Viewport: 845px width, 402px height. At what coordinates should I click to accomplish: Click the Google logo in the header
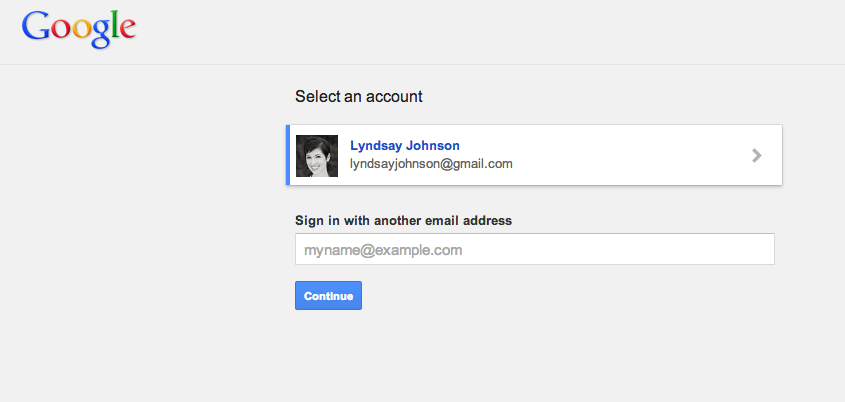(79, 29)
